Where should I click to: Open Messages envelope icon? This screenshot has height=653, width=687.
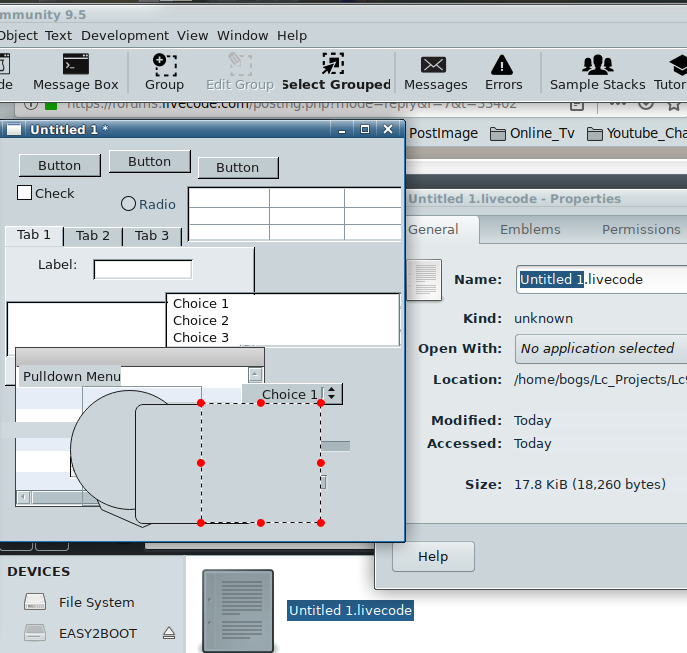pos(434,65)
